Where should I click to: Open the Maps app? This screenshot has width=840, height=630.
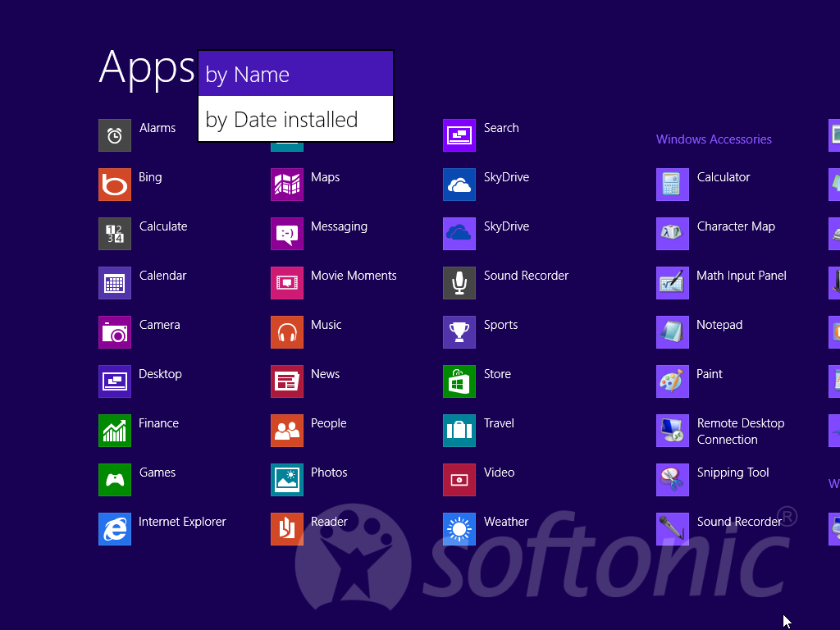tap(287, 185)
